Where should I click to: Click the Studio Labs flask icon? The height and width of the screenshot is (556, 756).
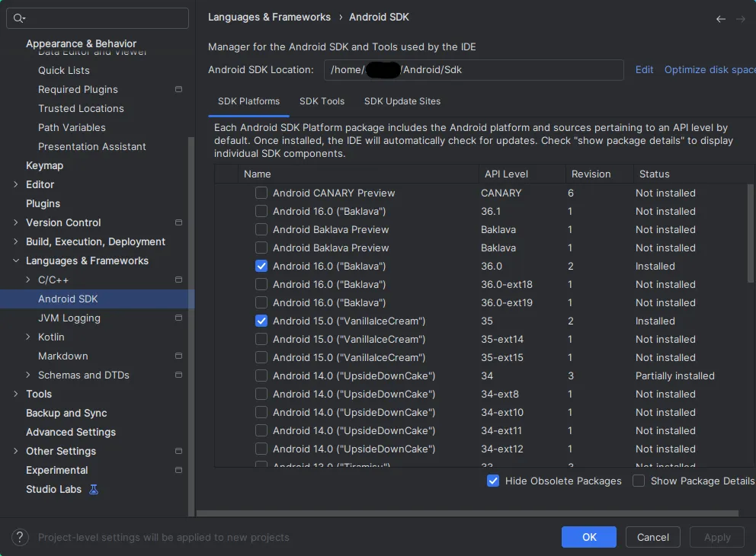(92, 489)
